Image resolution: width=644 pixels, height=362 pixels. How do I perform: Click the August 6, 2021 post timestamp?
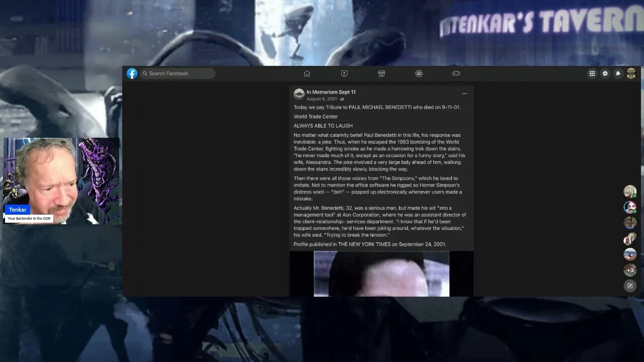click(322, 99)
